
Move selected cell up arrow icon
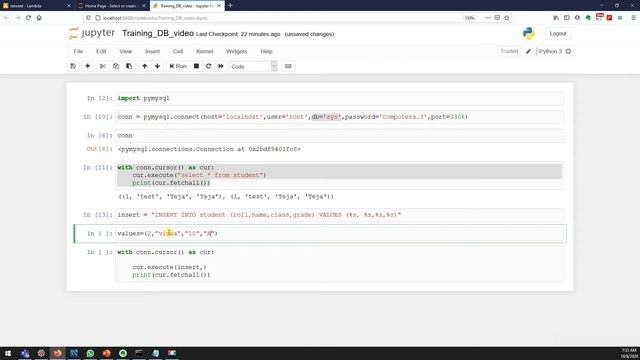[x=144, y=66]
